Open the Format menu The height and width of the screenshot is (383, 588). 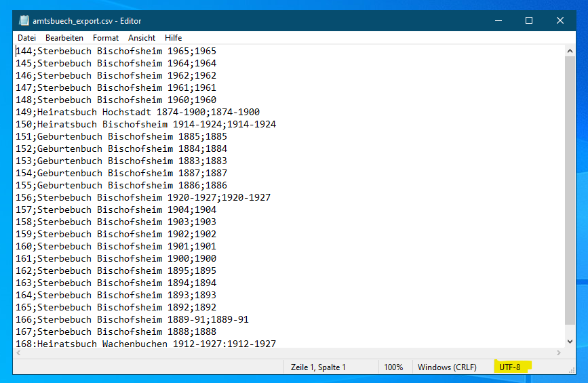[106, 38]
